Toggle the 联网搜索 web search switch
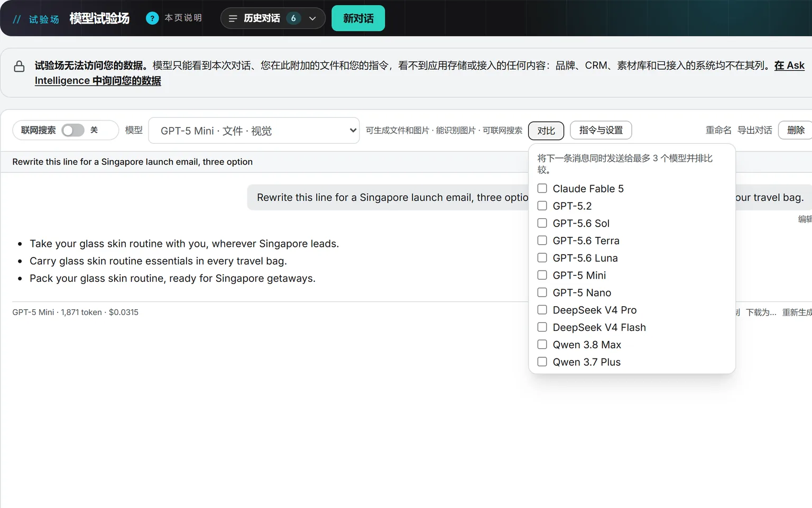The height and width of the screenshot is (508, 812). point(73,130)
